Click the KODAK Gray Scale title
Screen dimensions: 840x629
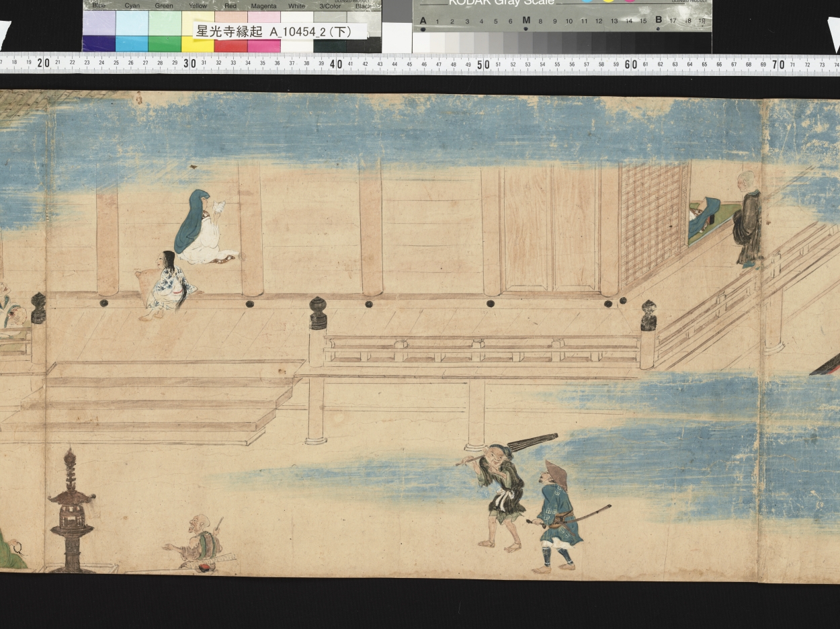point(501,3)
